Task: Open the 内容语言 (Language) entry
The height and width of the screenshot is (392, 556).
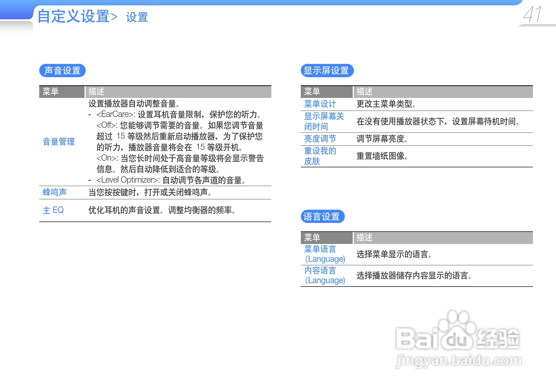Action: pos(324,275)
